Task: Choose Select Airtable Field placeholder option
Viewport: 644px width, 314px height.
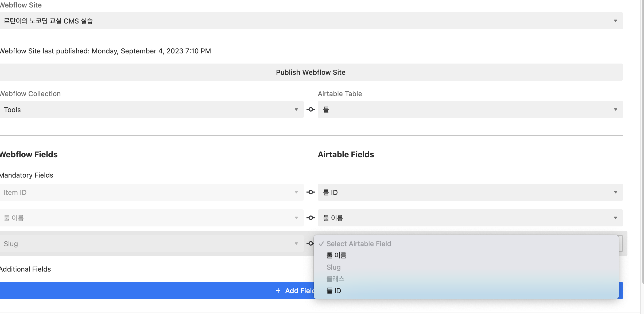Action: 466,244
